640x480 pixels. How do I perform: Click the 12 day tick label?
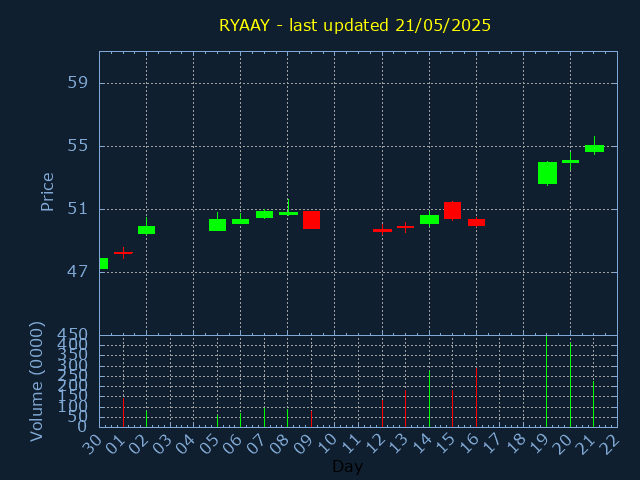[375, 444]
